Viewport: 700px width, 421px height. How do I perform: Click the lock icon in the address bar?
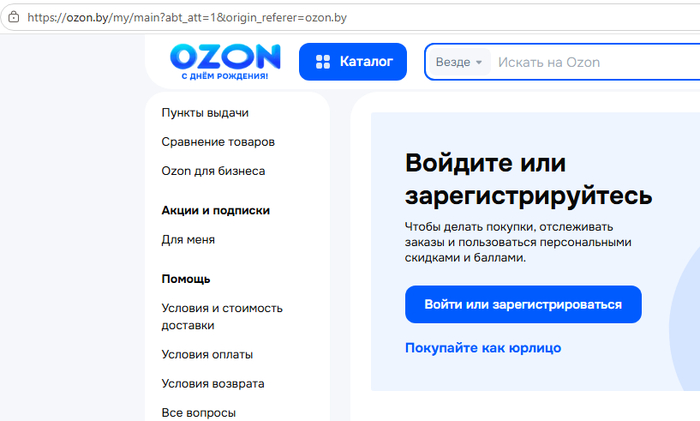(x=14, y=17)
